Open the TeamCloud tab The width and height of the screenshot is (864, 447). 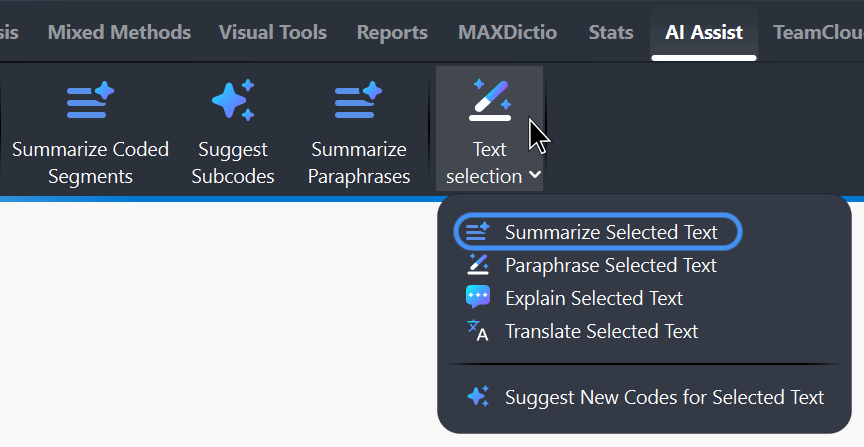click(x=818, y=32)
